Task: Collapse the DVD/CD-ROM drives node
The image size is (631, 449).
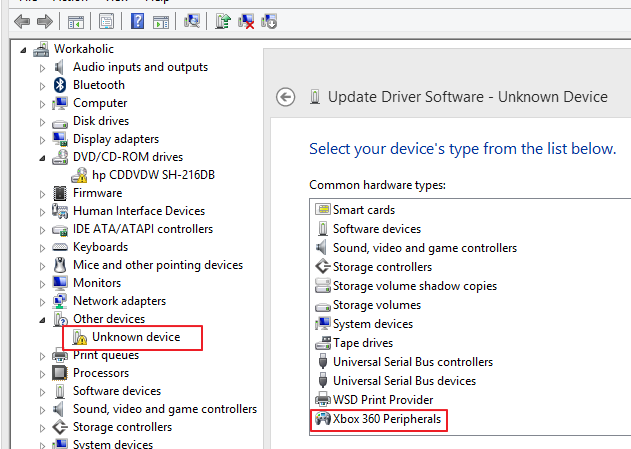Action: click(42, 158)
